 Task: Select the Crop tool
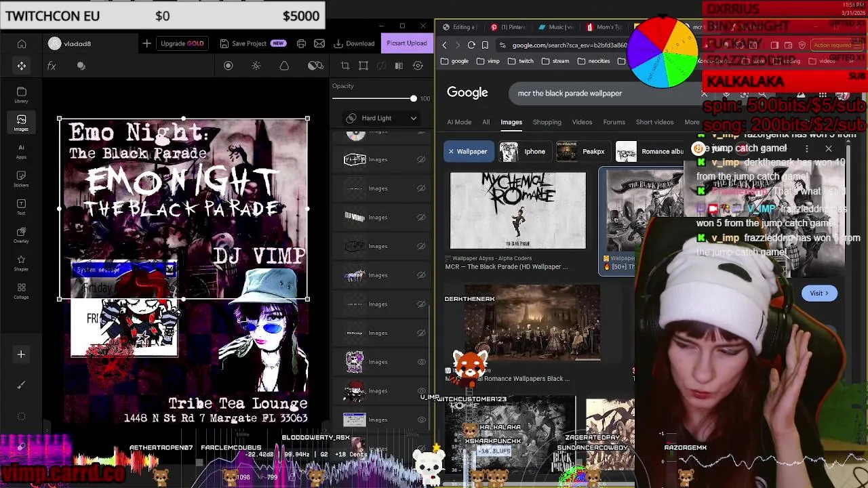(345, 66)
